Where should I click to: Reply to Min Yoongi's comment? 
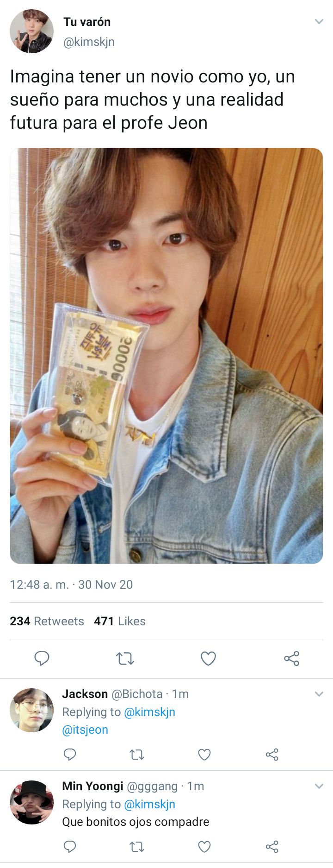(x=70, y=847)
